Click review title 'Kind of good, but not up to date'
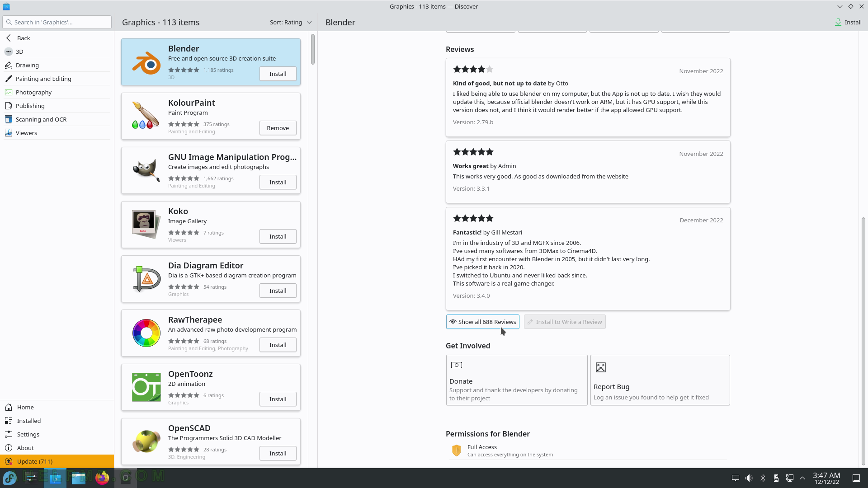 (499, 83)
